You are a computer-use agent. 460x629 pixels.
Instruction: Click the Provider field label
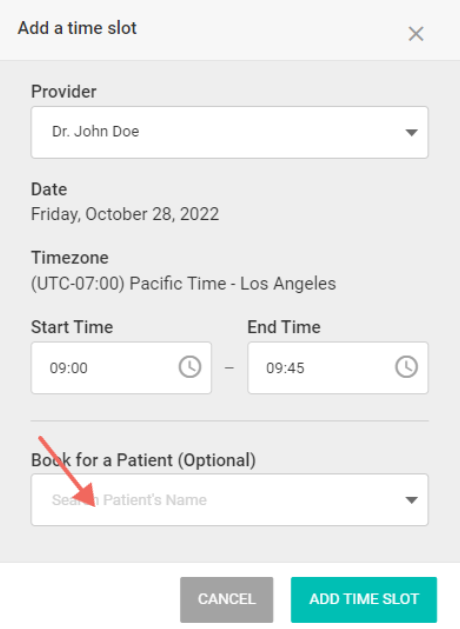[x=64, y=92]
